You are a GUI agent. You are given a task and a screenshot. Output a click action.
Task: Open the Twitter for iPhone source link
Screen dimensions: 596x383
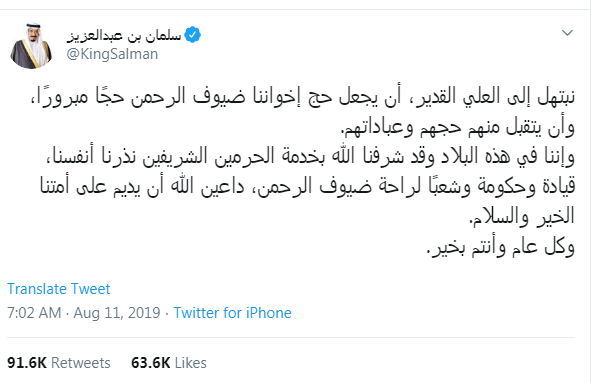pos(233,313)
